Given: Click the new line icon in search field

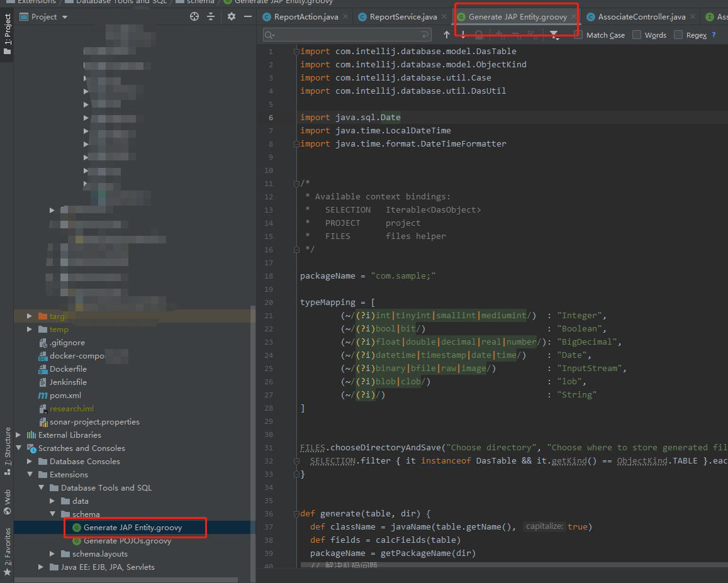Looking at the screenshot, I should tap(424, 35).
